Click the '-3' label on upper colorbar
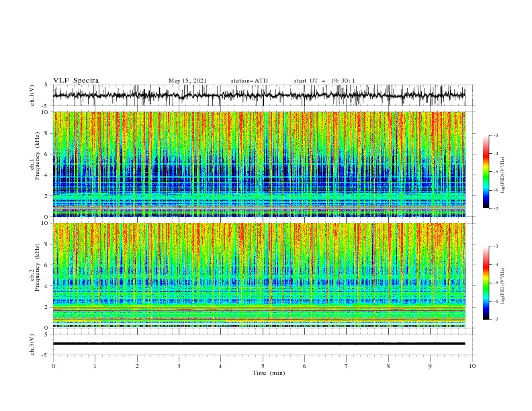This screenshot has height=411, width=532. pyautogui.click(x=496, y=135)
